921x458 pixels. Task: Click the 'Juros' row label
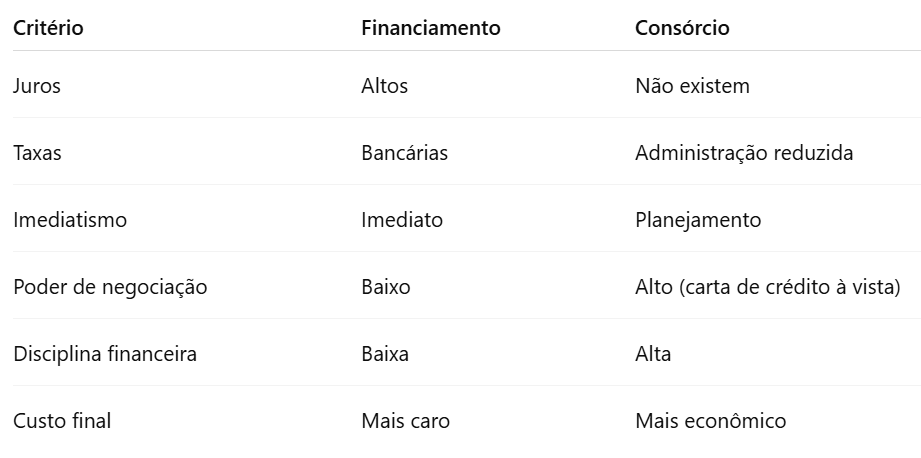(37, 86)
